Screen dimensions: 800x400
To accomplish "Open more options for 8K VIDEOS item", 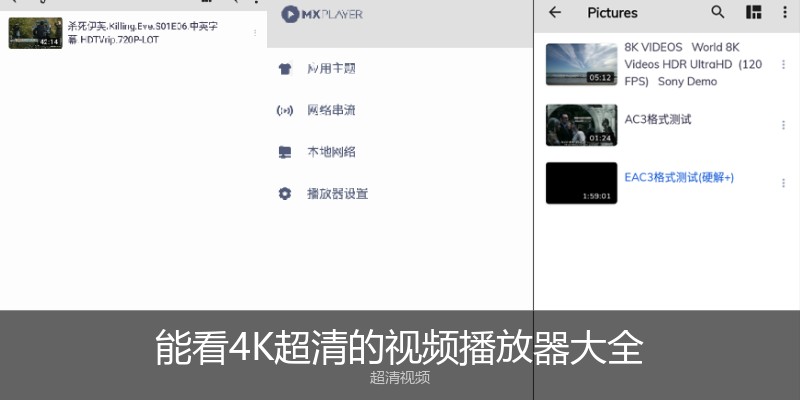I will [783, 64].
